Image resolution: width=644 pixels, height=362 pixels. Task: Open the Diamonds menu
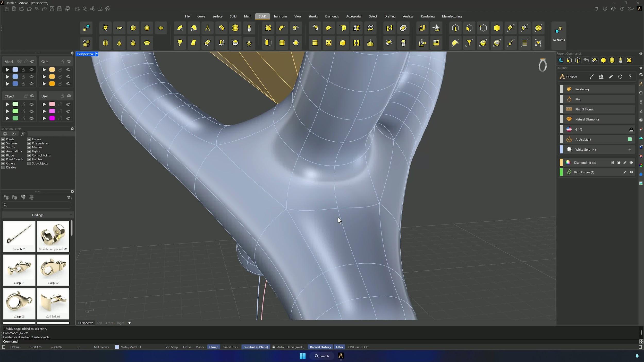pyautogui.click(x=332, y=16)
